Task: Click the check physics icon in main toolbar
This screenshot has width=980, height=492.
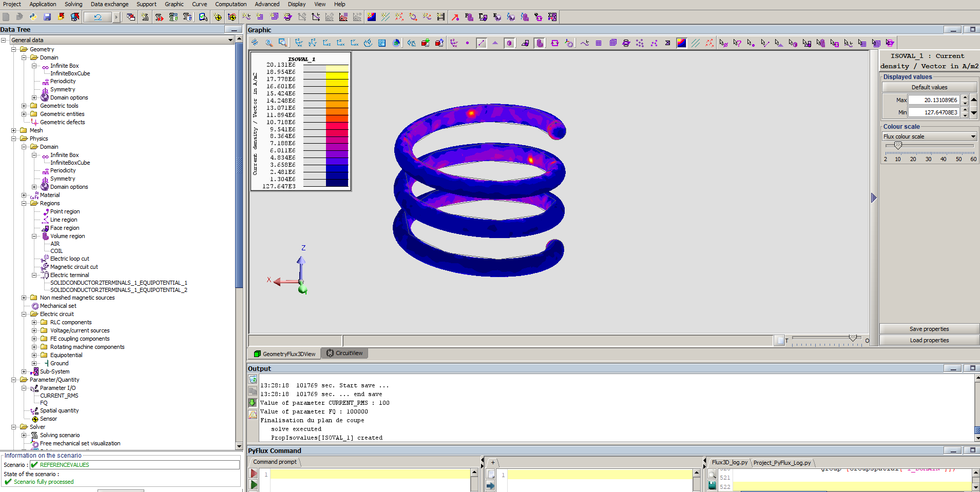Action: 203,17
